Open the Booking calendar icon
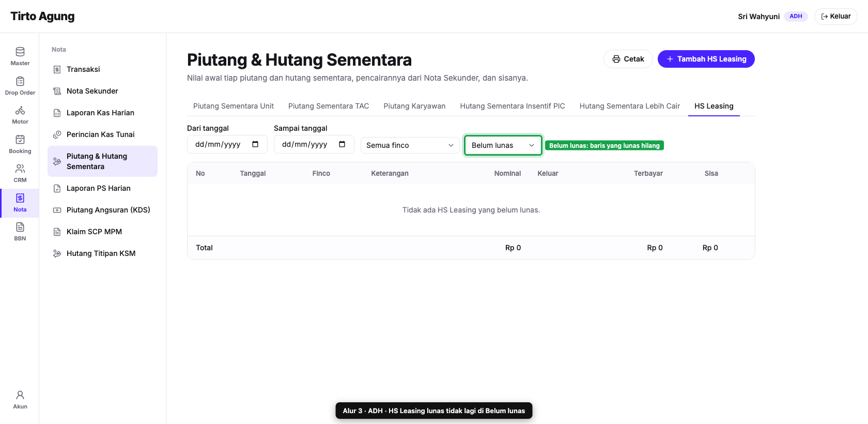Viewport: 868px width, 424px height. (20, 140)
